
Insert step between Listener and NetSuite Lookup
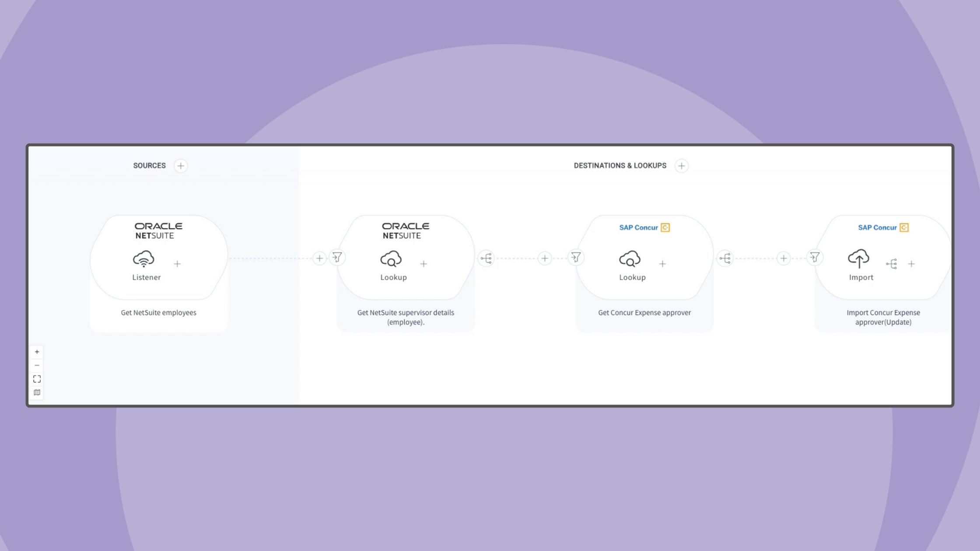click(x=319, y=258)
